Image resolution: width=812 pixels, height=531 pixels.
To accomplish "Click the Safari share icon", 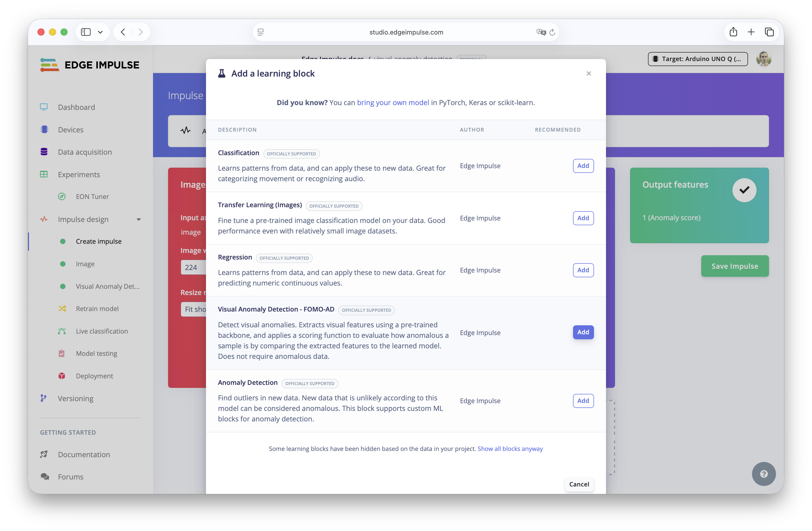I will point(733,32).
